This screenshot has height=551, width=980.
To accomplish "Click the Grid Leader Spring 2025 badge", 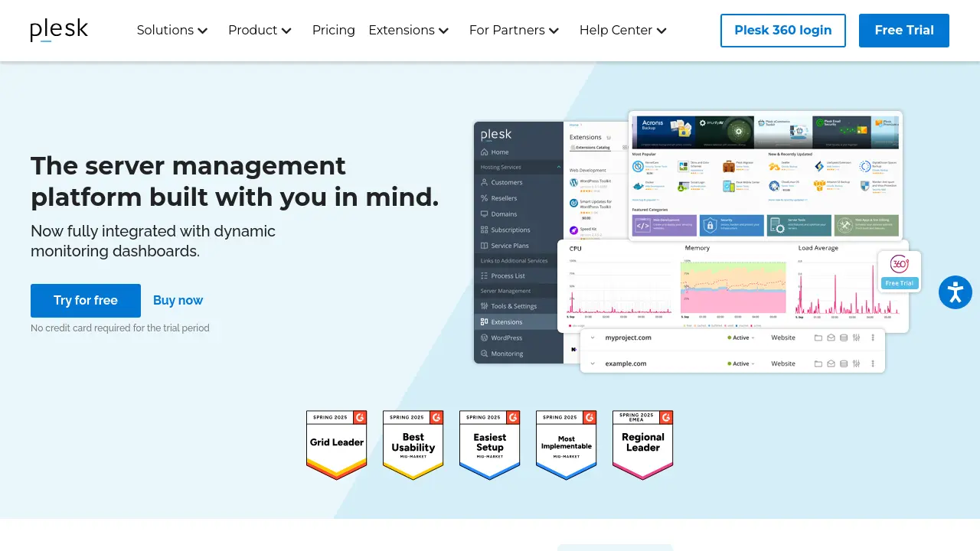I will point(336,444).
